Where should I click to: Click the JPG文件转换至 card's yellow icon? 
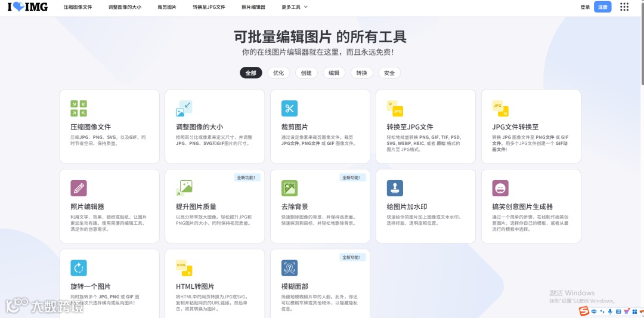coord(500,109)
